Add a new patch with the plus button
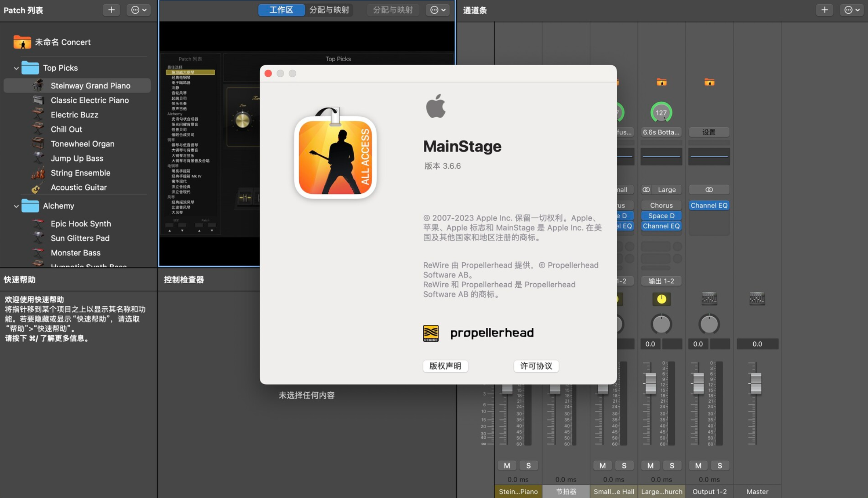868x498 pixels. 111,10
